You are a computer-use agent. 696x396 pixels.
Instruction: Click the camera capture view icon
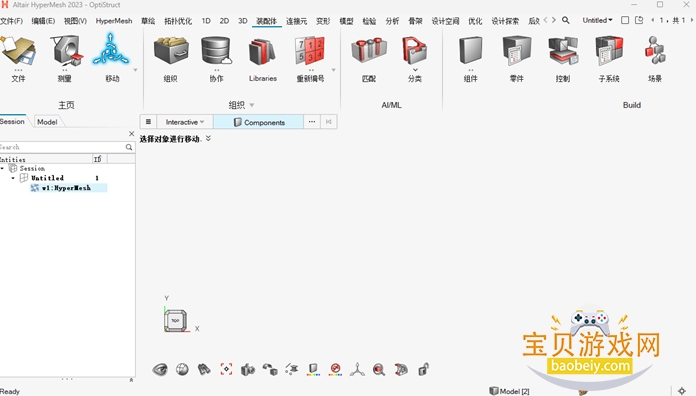pyautogui.click(x=248, y=369)
